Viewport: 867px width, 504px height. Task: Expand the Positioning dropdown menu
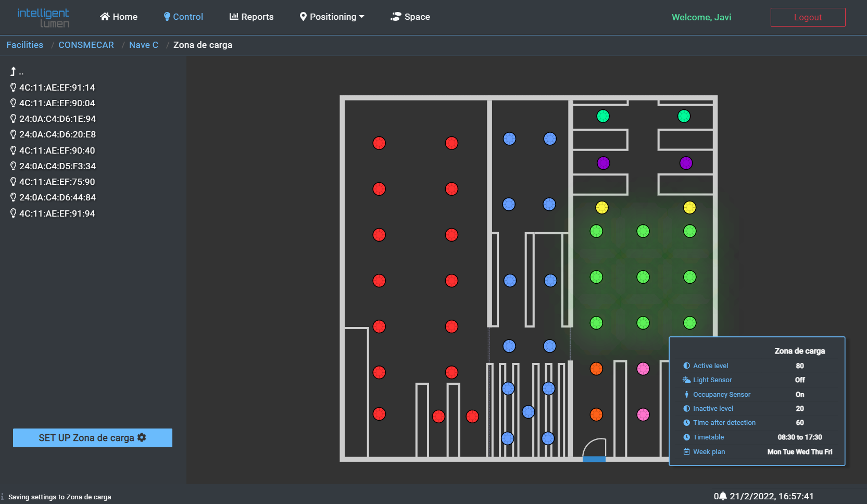point(332,17)
